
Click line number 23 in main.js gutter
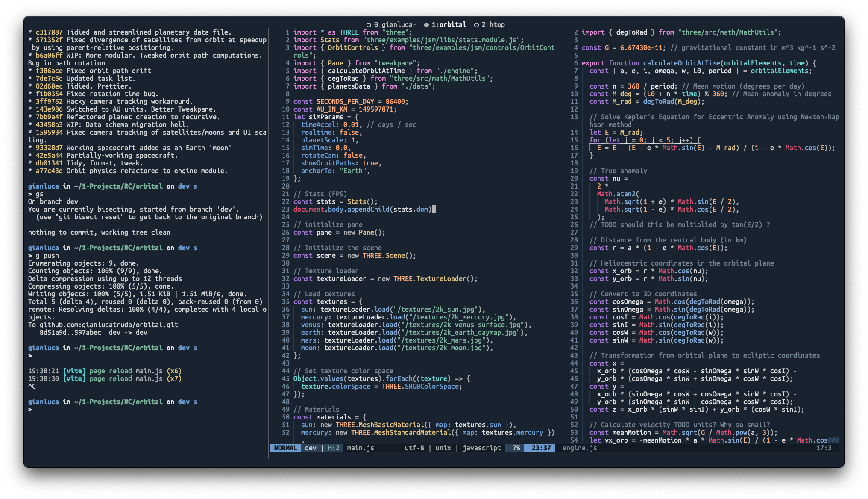tap(286, 209)
